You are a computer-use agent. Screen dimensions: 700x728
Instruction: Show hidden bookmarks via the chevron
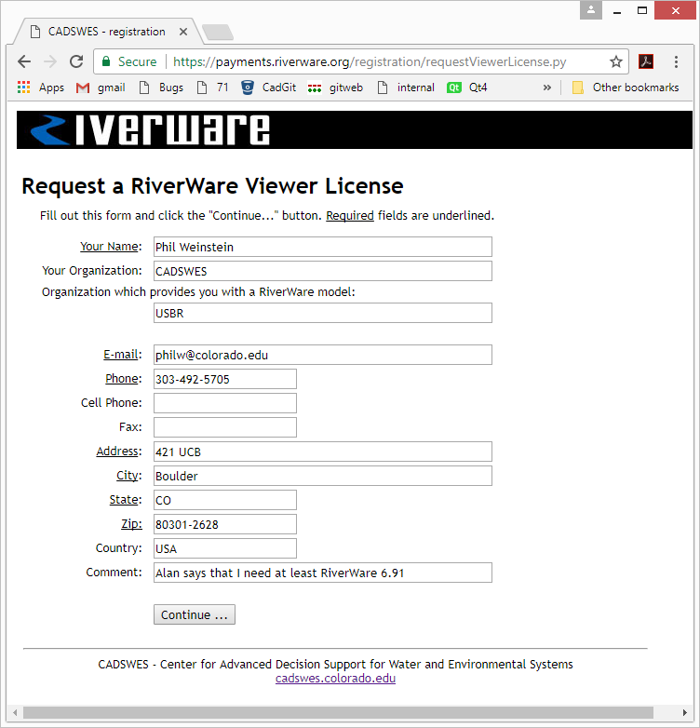point(546,88)
